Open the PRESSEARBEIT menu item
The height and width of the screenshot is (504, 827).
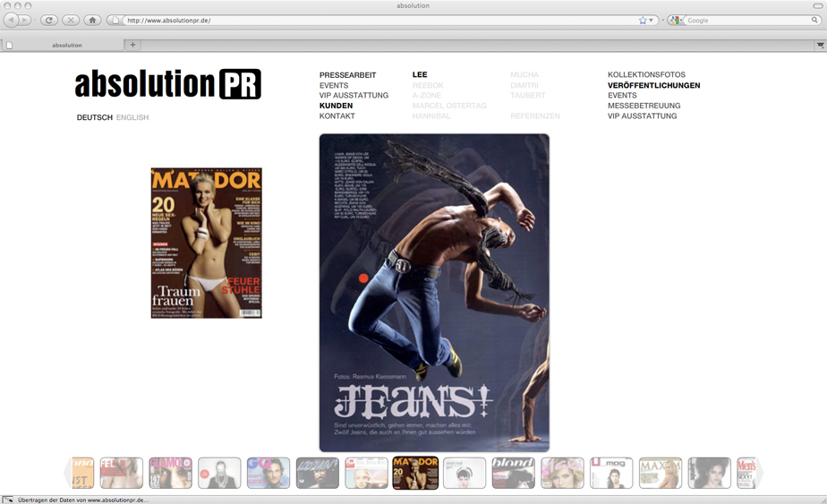[347, 75]
